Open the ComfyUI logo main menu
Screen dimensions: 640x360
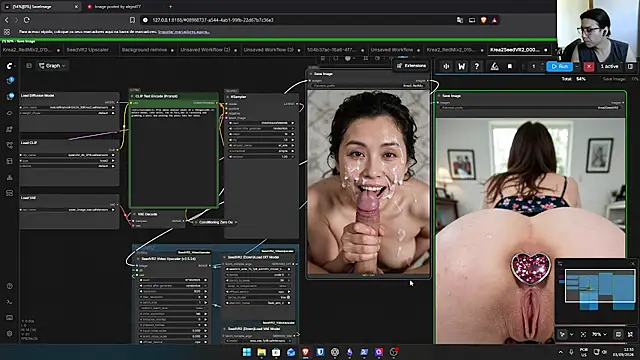coord(10,66)
